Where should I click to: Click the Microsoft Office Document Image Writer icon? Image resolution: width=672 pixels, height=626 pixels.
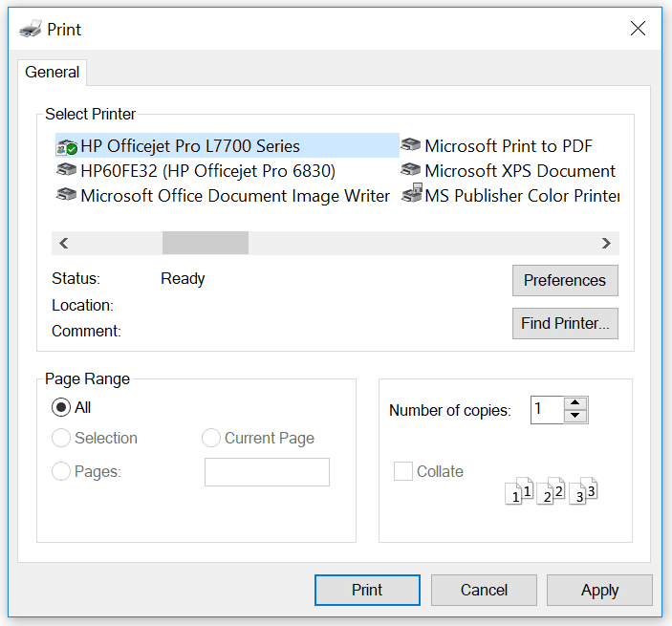67,195
